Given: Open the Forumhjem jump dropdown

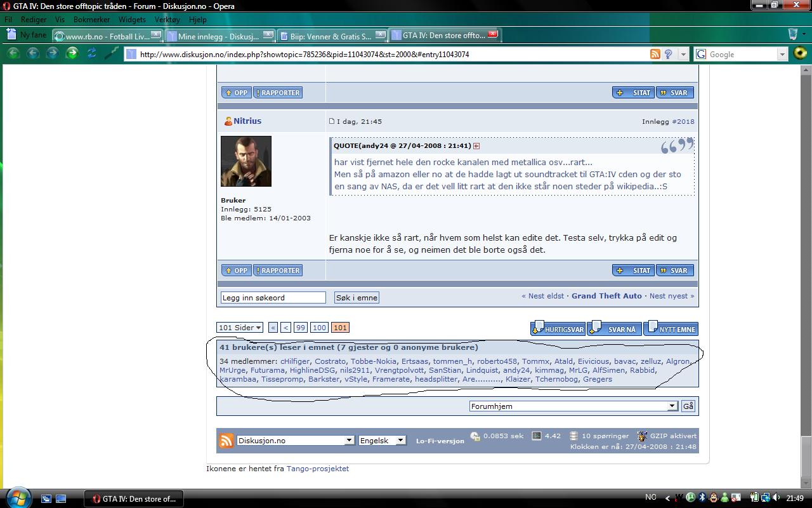Looking at the screenshot, I should [x=573, y=406].
